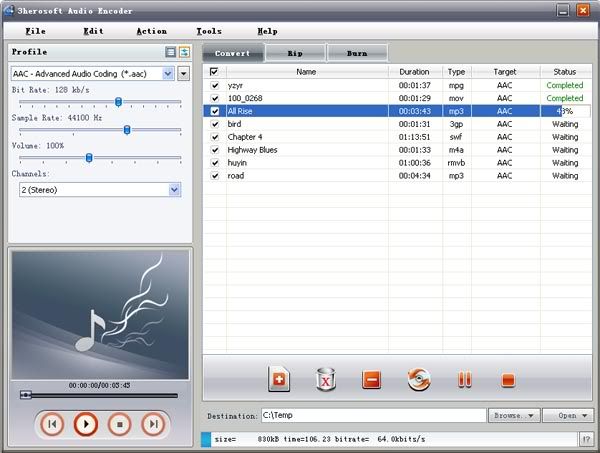
Task: Click the trash can Delete icon
Action: click(324, 379)
